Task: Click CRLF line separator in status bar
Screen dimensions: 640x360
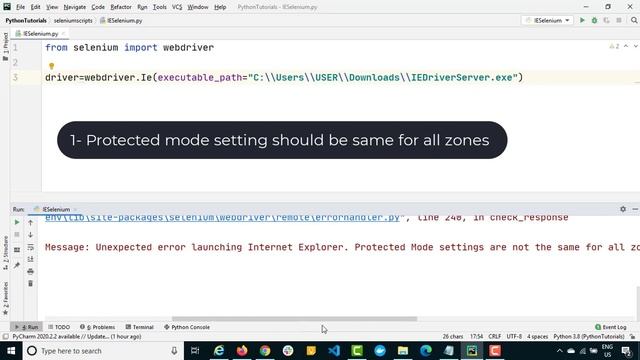Action: click(494, 336)
